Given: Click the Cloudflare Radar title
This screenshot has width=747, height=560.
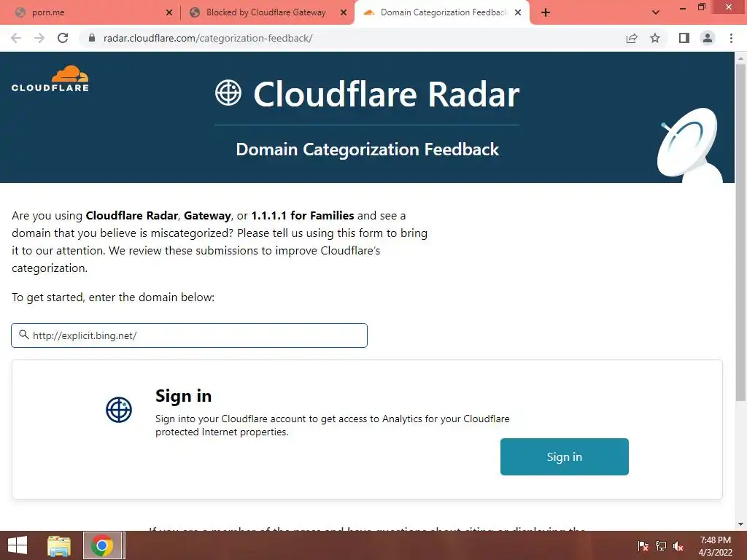Looking at the screenshot, I should coord(387,94).
